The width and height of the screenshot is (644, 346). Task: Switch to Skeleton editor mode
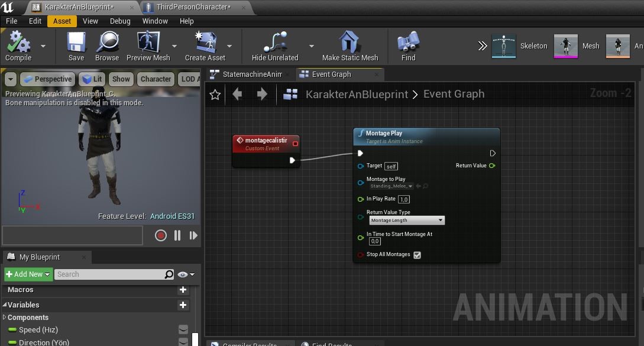(520, 46)
